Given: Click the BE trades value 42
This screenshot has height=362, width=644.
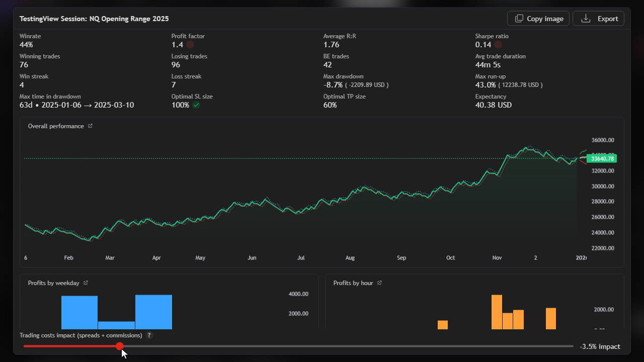Looking at the screenshot, I should pyautogui.click(x=328, y=65).
